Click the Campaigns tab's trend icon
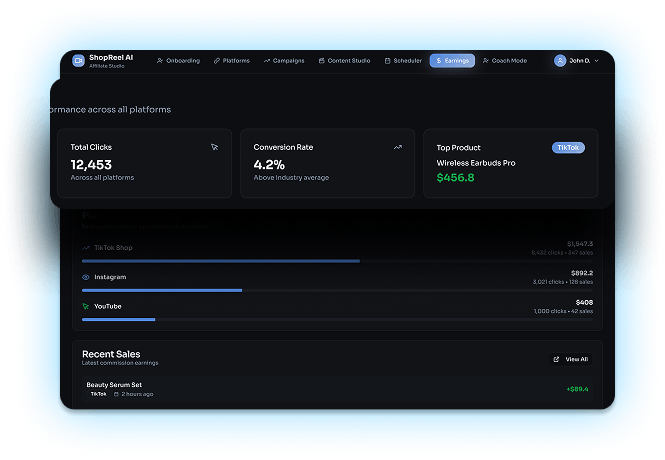665x460 pixels. [x=267, y=61]
